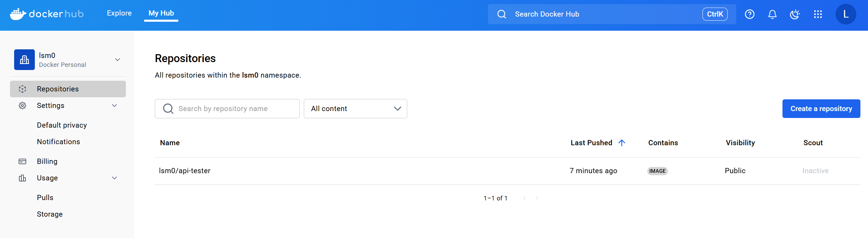This screenshot has width=868, height=238.
Task: Open Default privacy settings
Action: tap(62, 125)
